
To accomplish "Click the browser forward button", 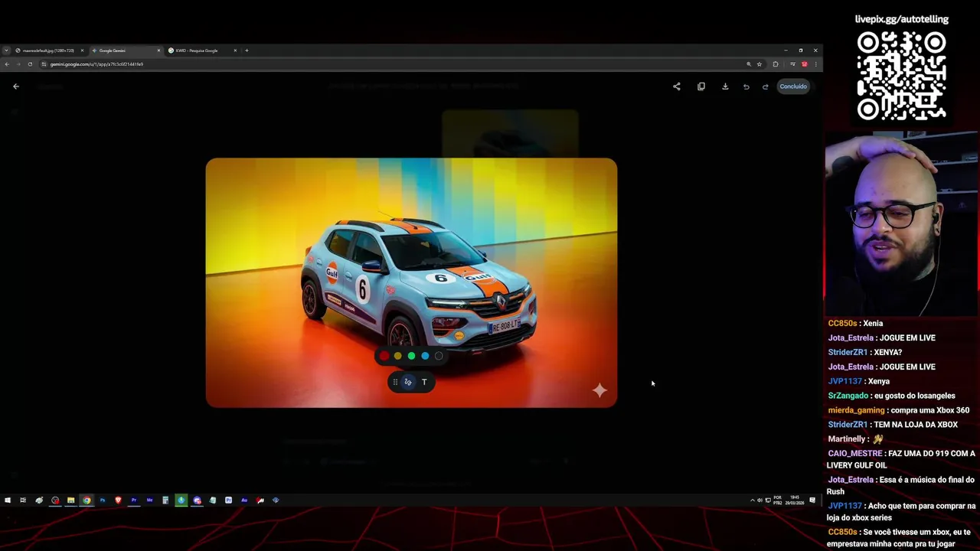I will pos(18,64).
